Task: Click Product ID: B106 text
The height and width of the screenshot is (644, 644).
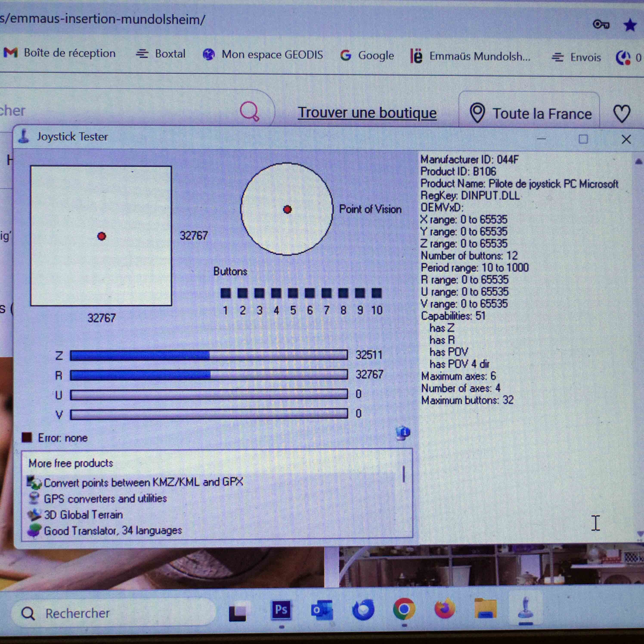Action: (458, 172)
